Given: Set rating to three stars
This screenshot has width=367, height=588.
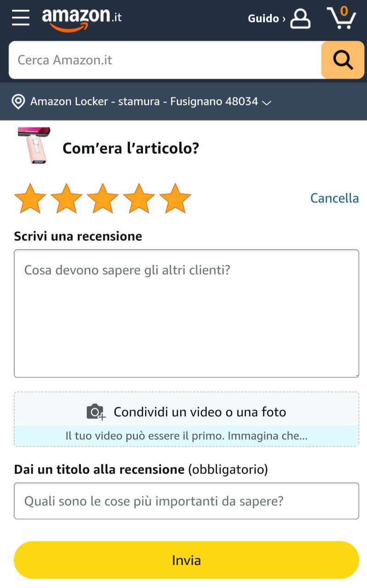Looking at the screenshot, I should [103, 198].
